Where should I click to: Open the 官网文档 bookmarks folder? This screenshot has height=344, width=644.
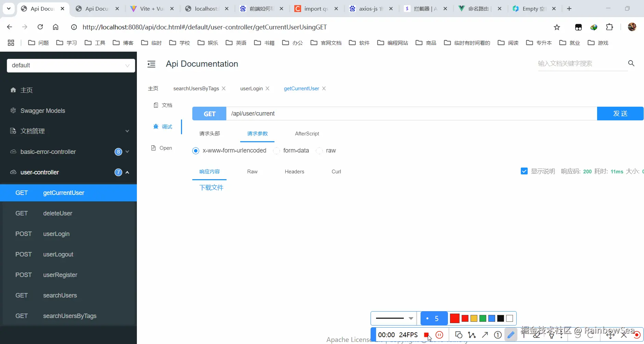point(326,43)
